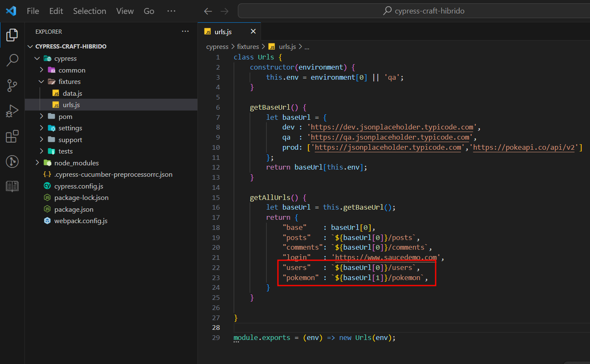Click the EXPLORER panel title
Viewport: 590px width, 364px height.
click(48, 32)
